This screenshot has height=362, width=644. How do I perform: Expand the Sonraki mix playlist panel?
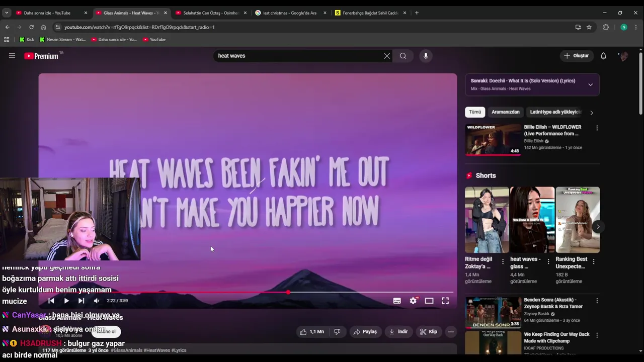(x=591, y=84)
